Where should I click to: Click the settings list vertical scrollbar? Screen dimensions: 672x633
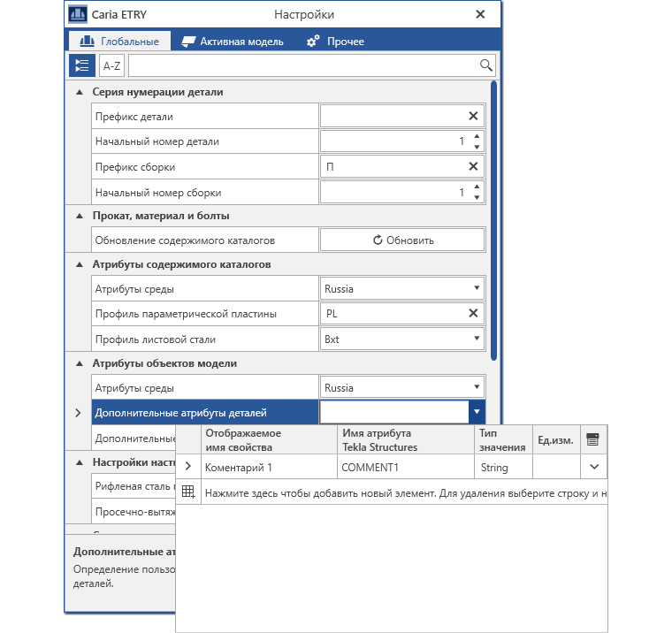493,221
